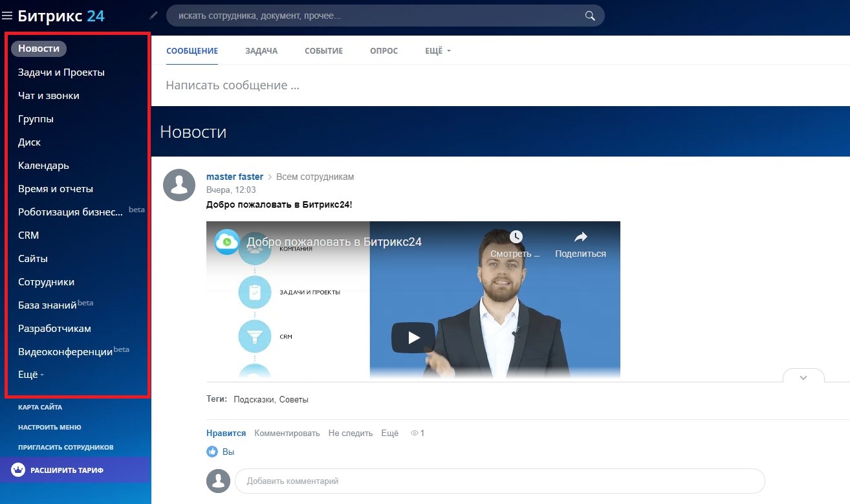Click the eye views counter icon
This screenshot has width=850, height=504.
coord(415,433)
